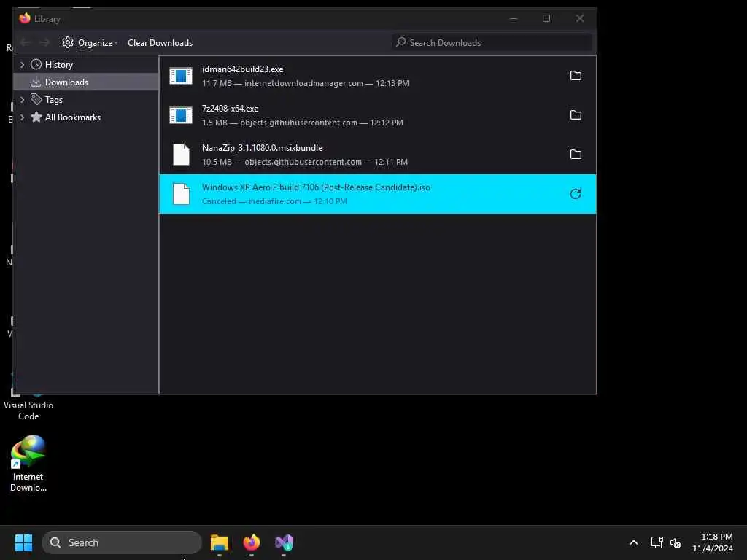Screen dimensions: 747x560
Task: Select Tags in the Library sidebar
Action: click(x=86, y=99)
